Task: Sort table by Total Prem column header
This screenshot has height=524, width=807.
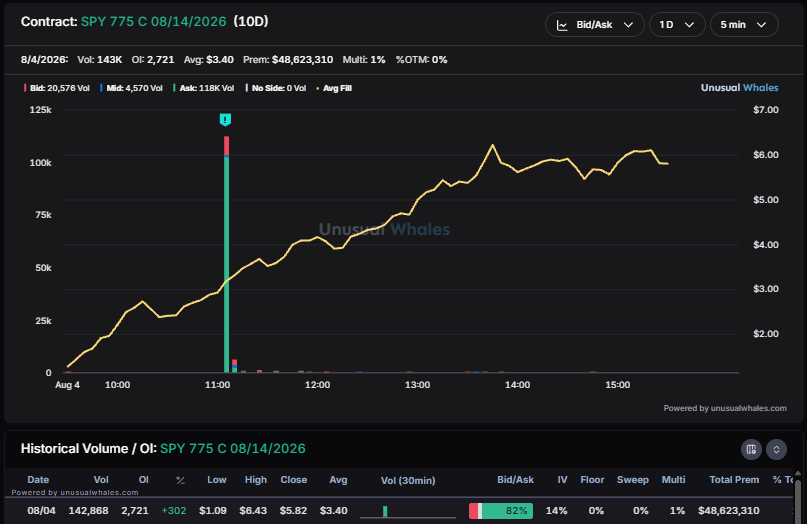Action: coord(734,480)
